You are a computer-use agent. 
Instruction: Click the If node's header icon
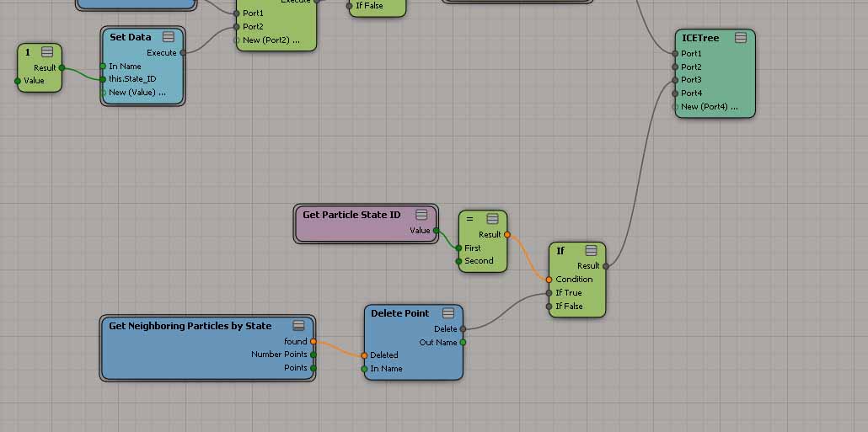(x=591, y=251)
